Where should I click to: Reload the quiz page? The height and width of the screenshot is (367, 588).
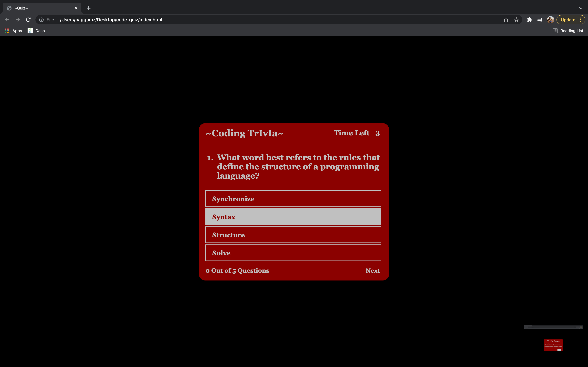(x=28, y=20)
